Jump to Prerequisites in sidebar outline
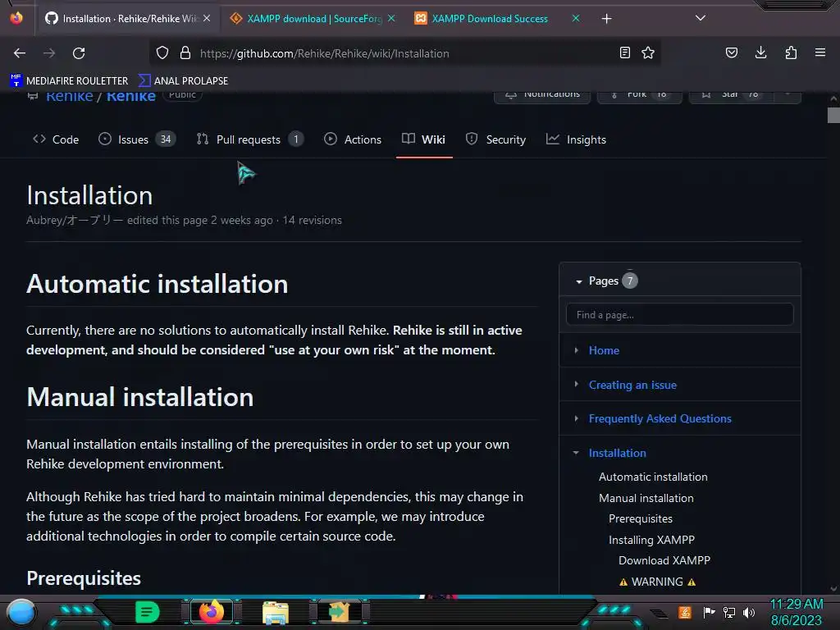Viewport: 840px width, 630px height. (641, 518)
